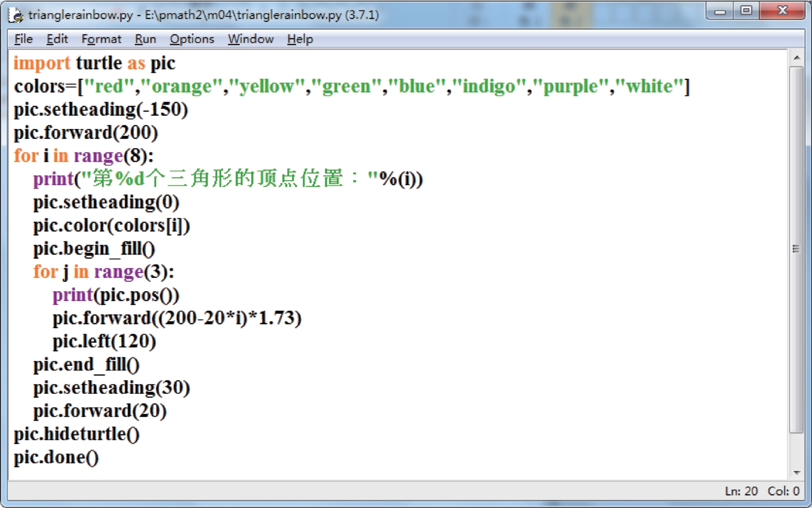
Task: Click the "red" string in colors list
Action: [109, 86]
